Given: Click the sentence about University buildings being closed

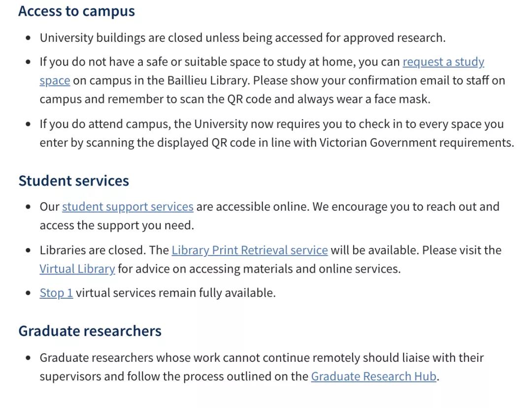Looking at the screenshot, I should click(x=242, y=37).
